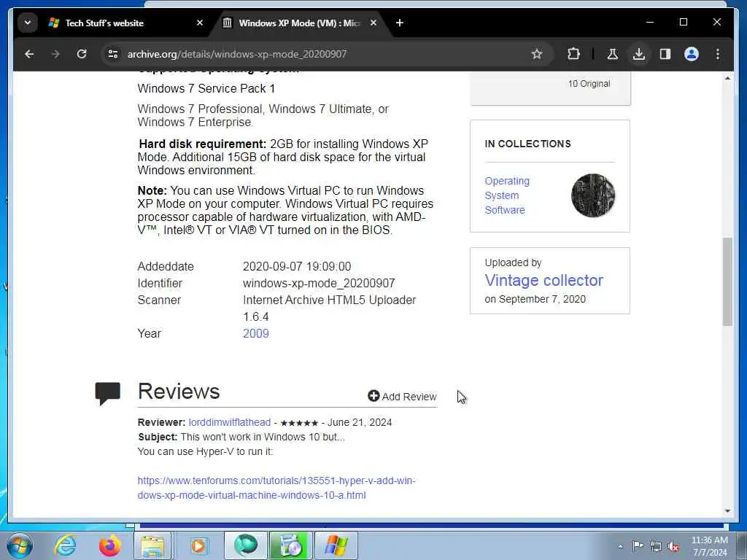Screen dimensions: 747x560
Task: Open uploader Vintage collector profile
Action: coord(543,280)
